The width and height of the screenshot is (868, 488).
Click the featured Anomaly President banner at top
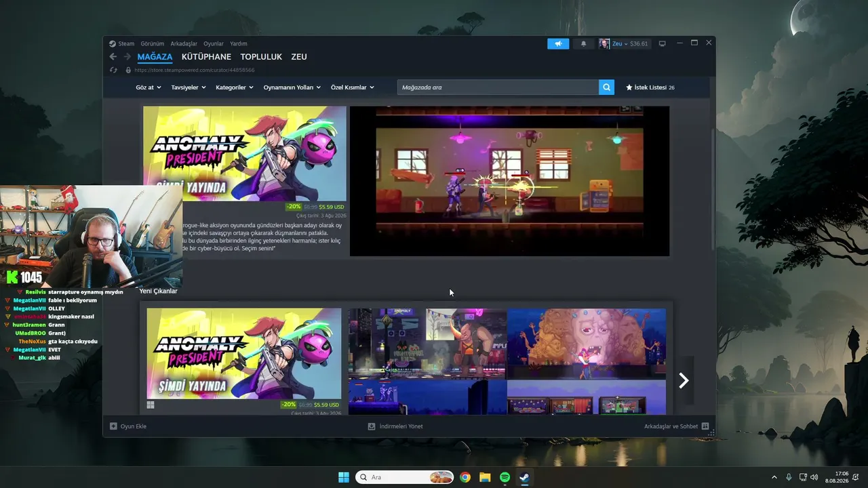pos(245,154)
